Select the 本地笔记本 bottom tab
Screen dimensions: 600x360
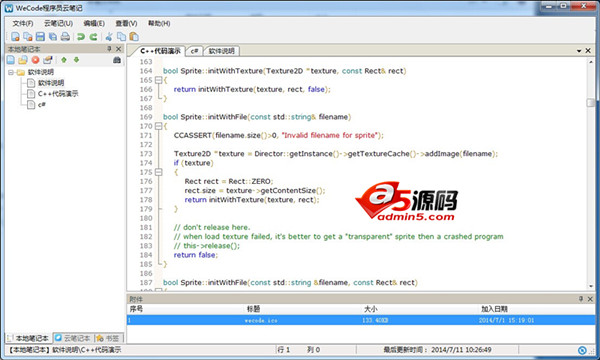pyautogui.click(x=29, y=338)
